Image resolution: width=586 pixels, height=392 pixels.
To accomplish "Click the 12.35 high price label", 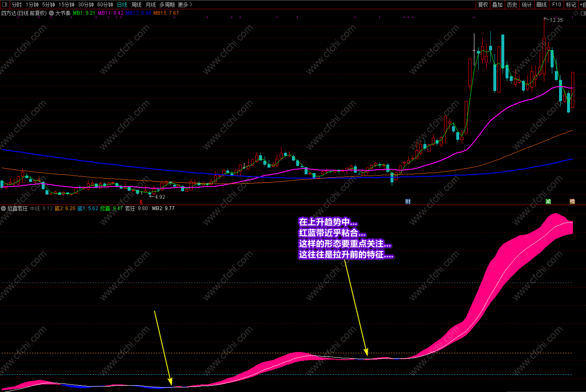I will point(556,20).
